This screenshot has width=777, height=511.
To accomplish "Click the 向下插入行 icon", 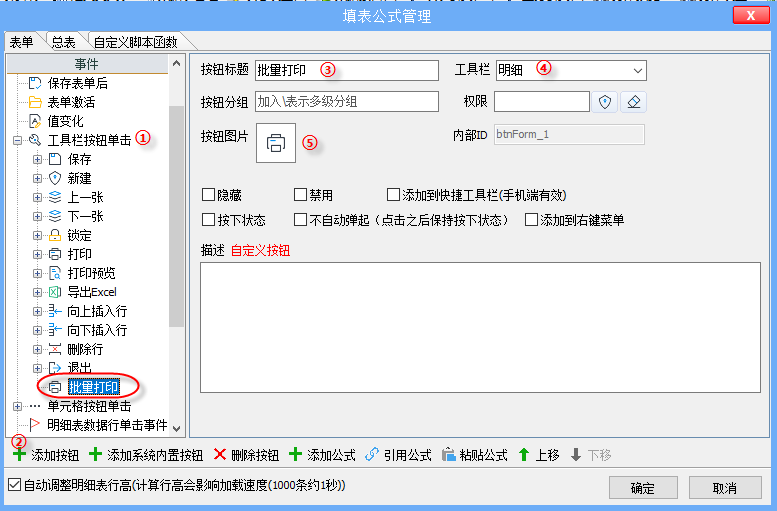I will tap(55, 330).
